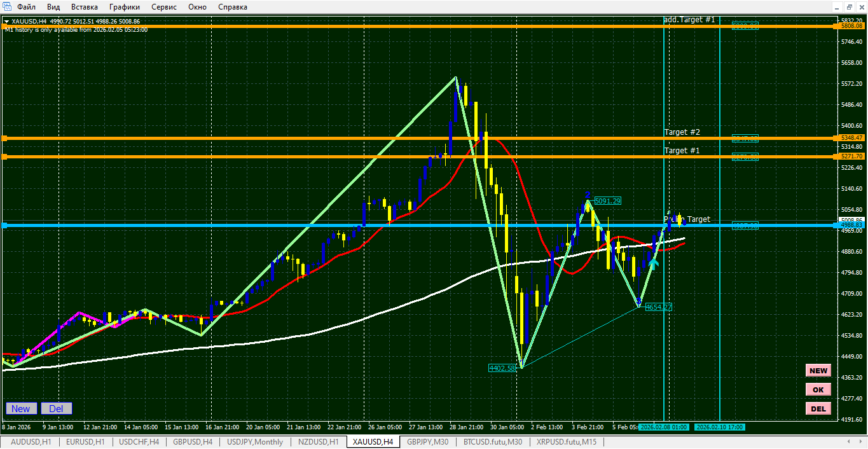
Task: Click the 5658.00 value on the price scale
Action: tap(851, 63)
